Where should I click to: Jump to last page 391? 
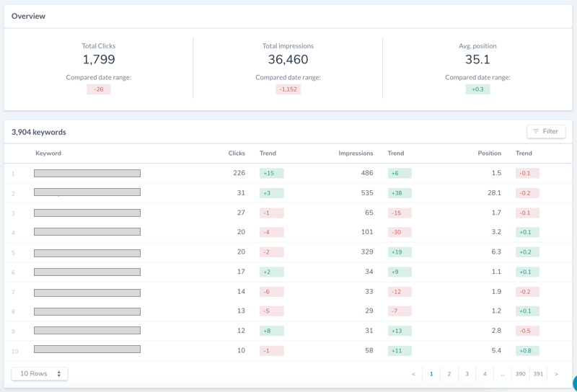(538, 374)
